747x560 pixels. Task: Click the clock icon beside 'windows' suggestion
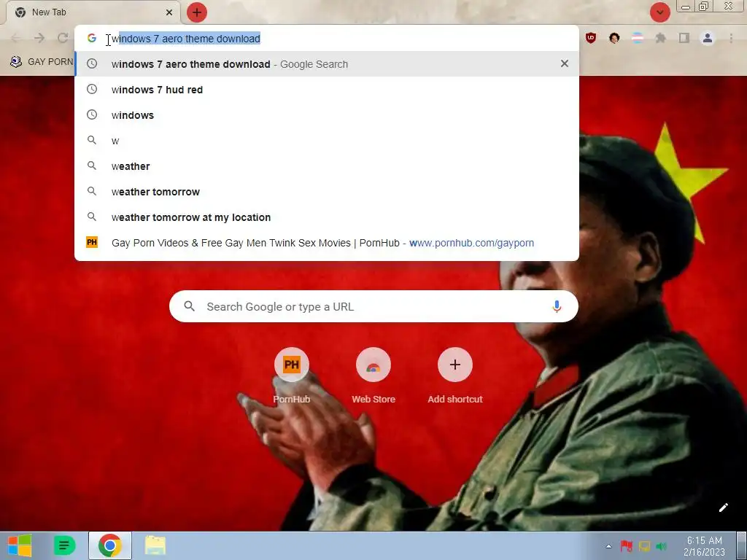click(x=92, y=114)
